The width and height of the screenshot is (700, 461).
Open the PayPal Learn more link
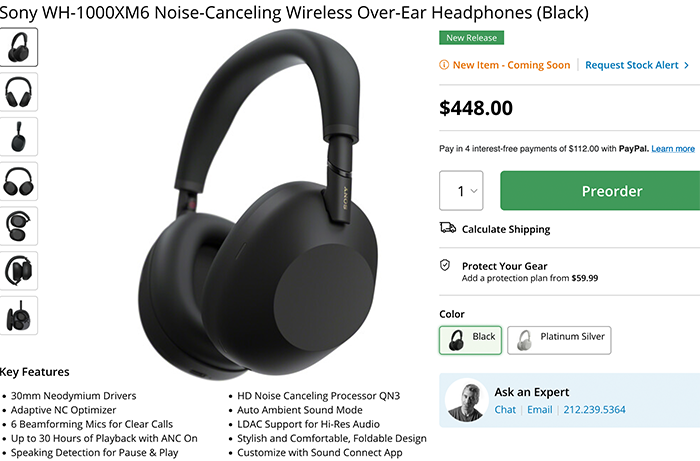[x=673, y=149]
